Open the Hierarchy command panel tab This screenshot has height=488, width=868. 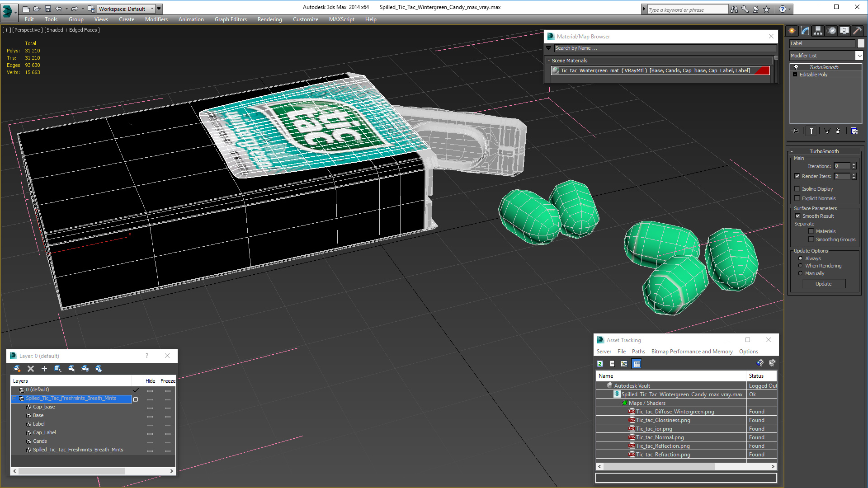pyautogui.click(x=818, y=31)
